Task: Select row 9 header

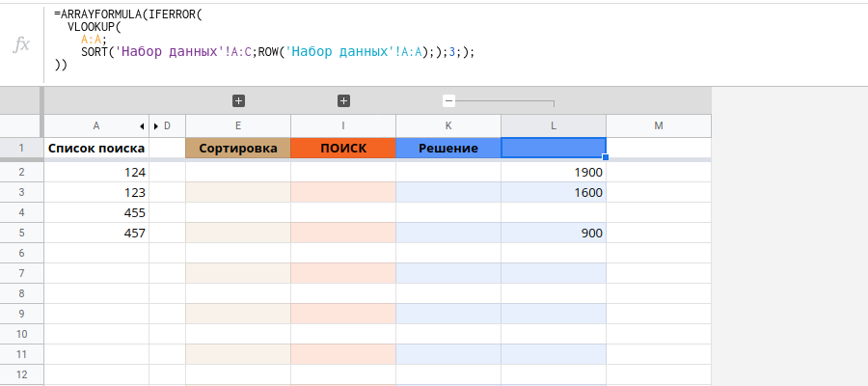Action: [21, 314]
